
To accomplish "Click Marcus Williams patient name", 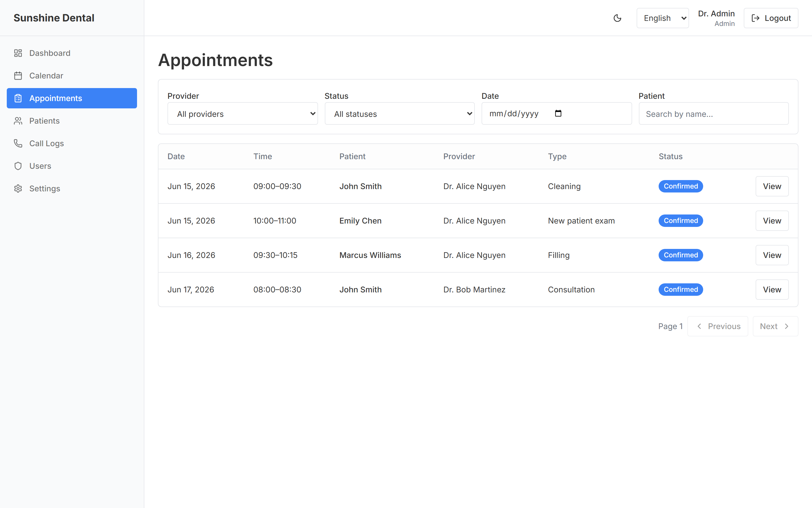I will [x=370, y=255].
